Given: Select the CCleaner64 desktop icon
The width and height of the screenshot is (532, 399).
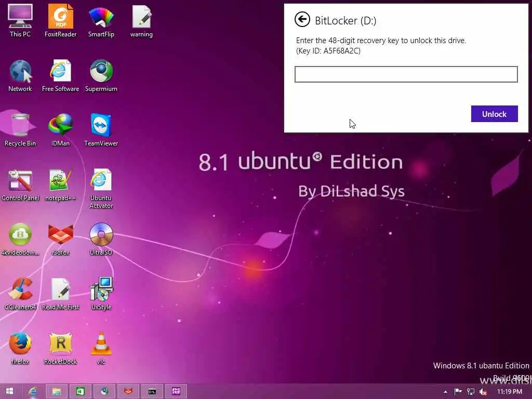Looking at the screenshot, I should point(20,294).
